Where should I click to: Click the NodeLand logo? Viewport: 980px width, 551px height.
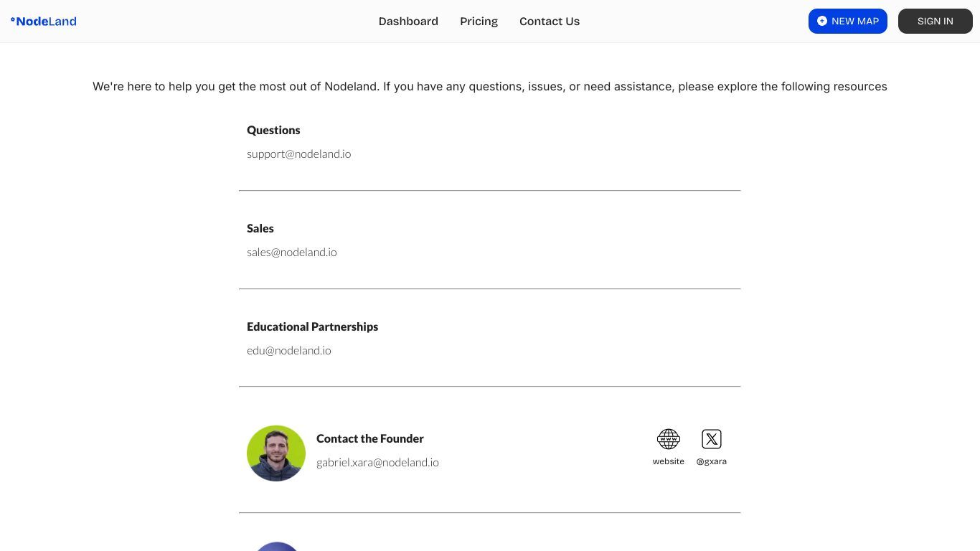pyautogui.click(x=44, y=22)
